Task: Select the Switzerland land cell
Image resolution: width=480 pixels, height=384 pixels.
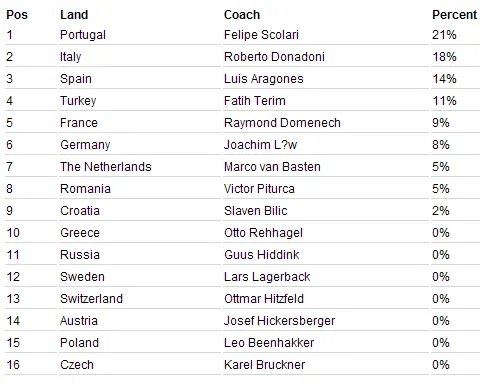Action: coord(91,299)
